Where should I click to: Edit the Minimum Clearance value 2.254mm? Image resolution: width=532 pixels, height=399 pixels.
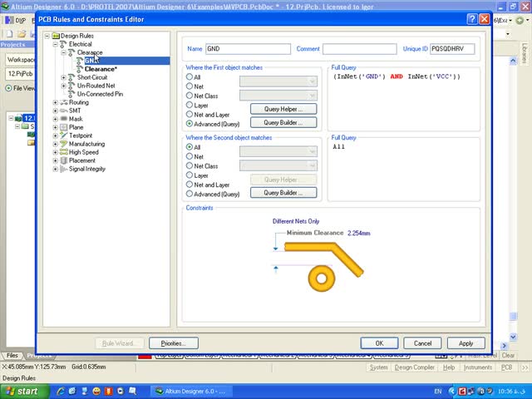[358, 233]
